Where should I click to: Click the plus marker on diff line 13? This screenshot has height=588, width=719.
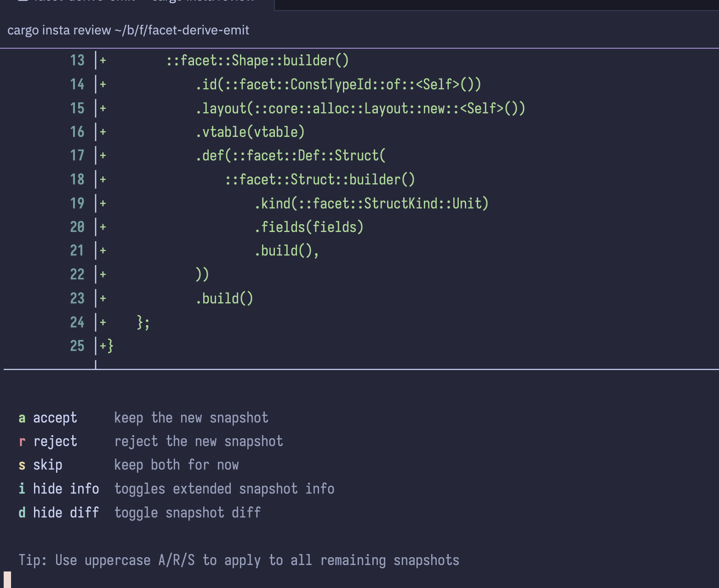103,61
